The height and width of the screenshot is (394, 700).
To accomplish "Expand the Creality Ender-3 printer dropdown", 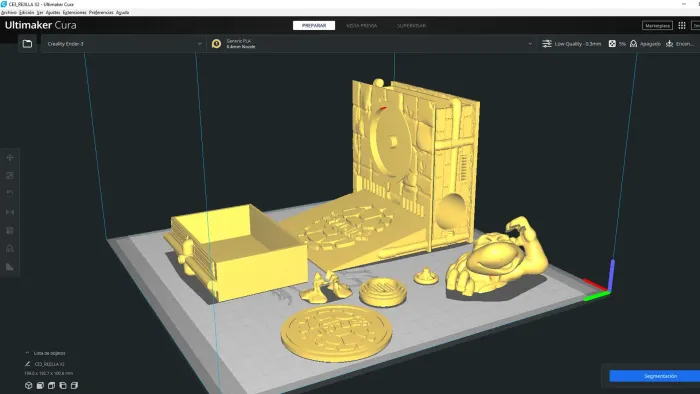I will [123, 44].
